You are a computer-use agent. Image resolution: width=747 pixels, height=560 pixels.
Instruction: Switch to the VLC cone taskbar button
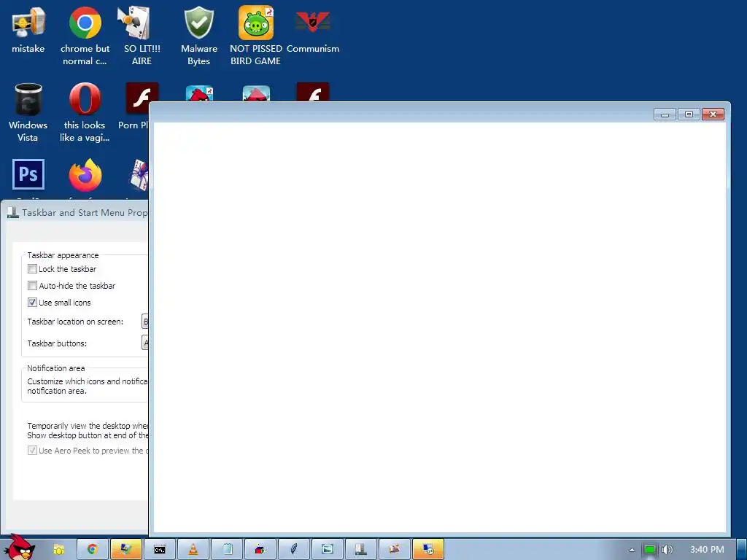click(193, 550)
